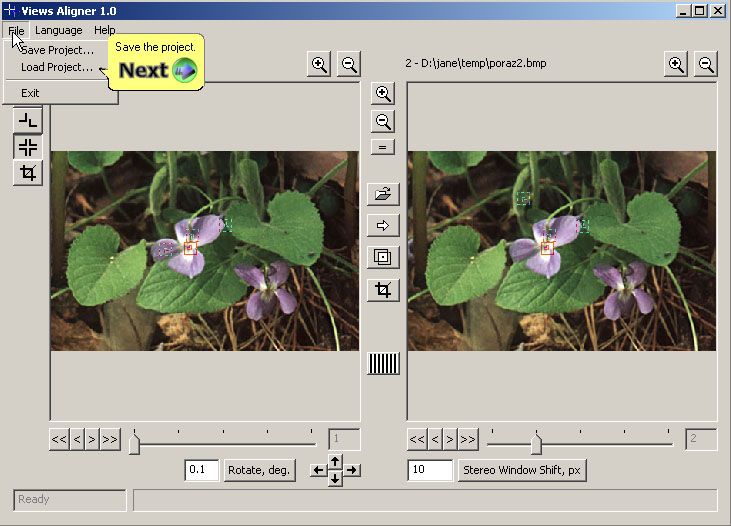
Task: Select the crop tool in left toolbar
Action: click(x=28, y=173)
